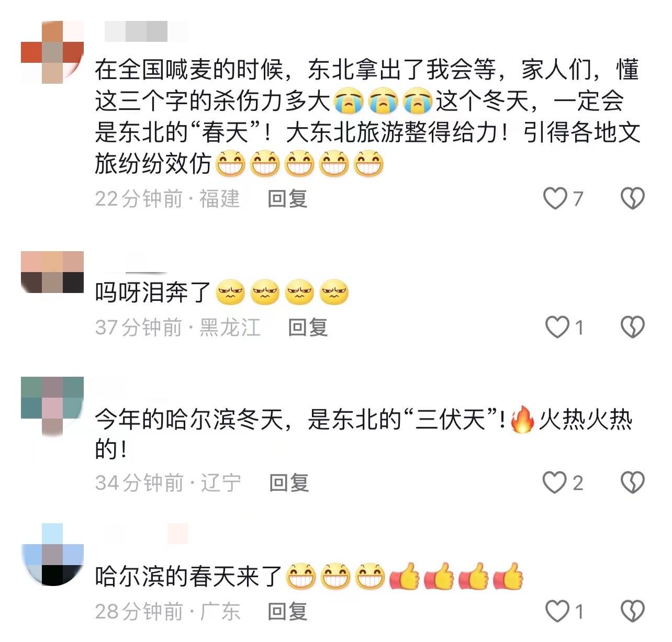
Task: Open the Liaoning commenter's avatar
Action: pyautogui.click(x=52, y=407)
